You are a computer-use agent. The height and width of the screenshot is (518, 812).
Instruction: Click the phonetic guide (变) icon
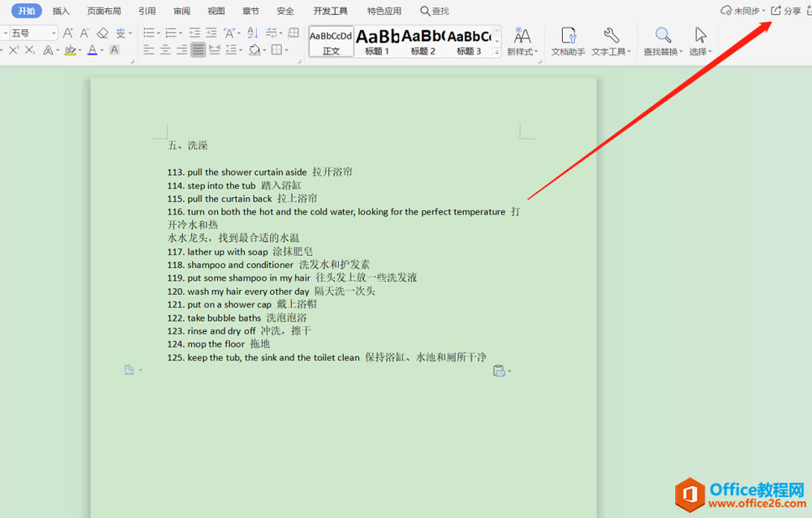coord(121,34)
